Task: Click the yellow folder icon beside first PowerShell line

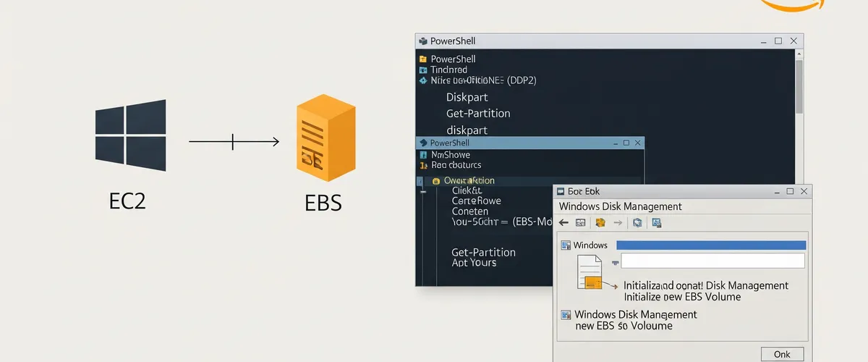Action: point(423,59)
